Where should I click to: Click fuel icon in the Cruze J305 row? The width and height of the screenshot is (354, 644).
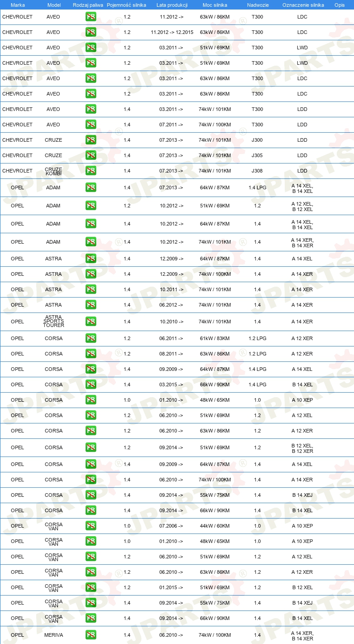91,155
